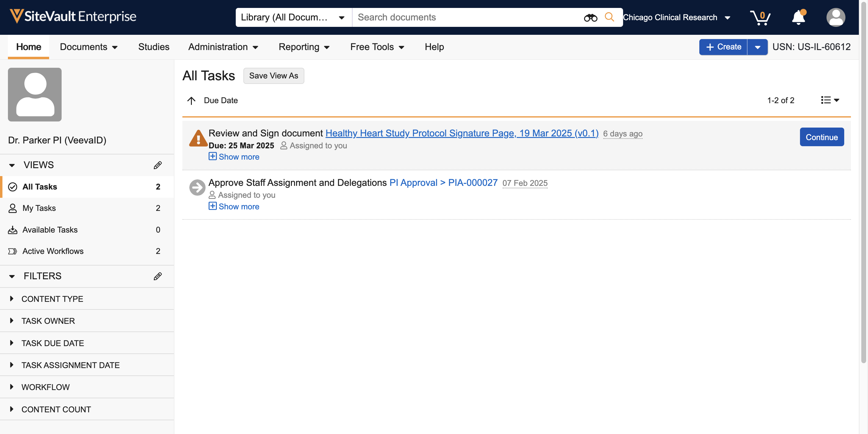Open the Chicago Clinical Research site dropdown
This screenshot has width=868, height=434.
[676, 17]
